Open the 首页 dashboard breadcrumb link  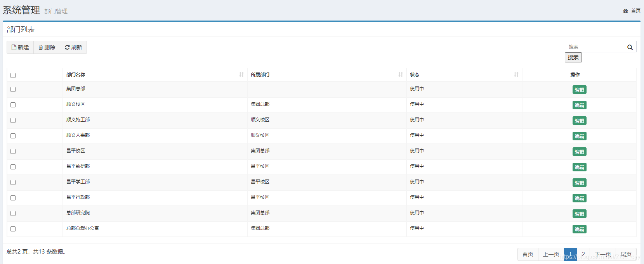coord(632,11)
